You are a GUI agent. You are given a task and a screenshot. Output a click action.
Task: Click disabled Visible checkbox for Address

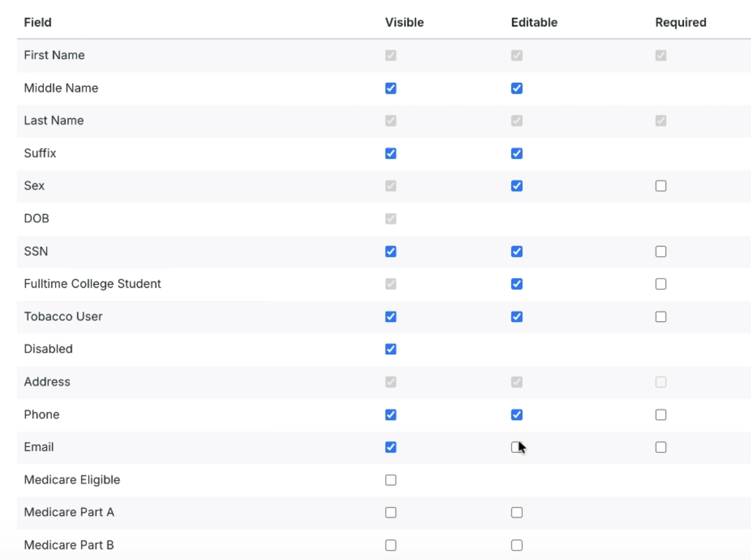pos(391,382)
